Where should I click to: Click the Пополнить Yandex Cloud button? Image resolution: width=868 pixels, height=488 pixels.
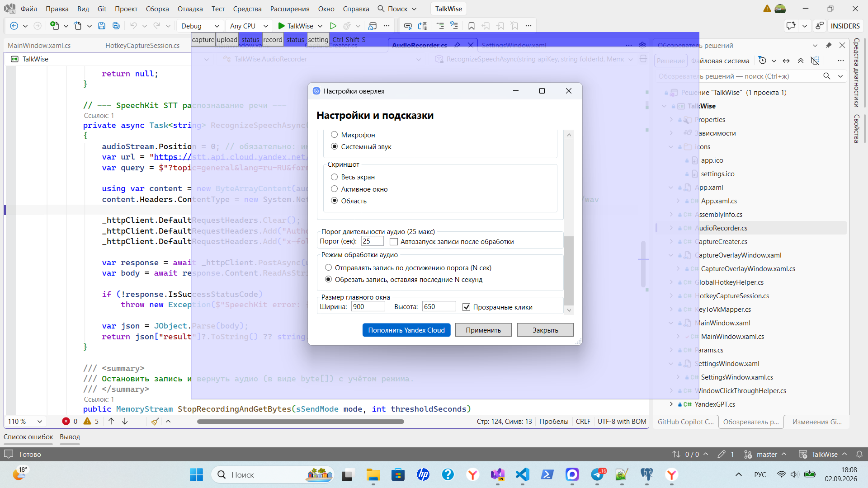click(406, 330)
